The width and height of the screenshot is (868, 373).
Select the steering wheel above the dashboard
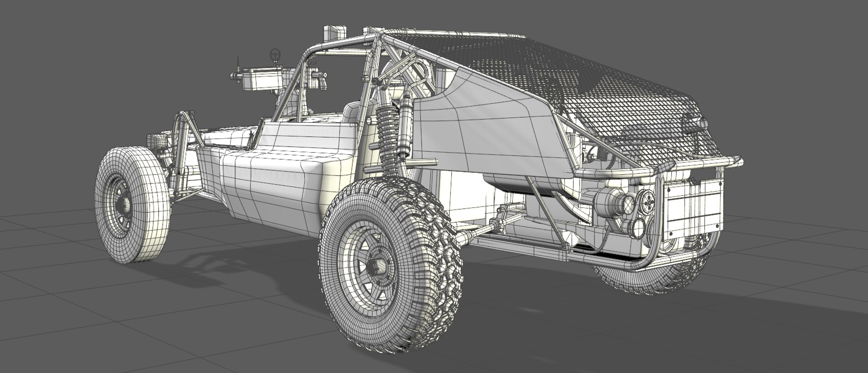[275, 55]
